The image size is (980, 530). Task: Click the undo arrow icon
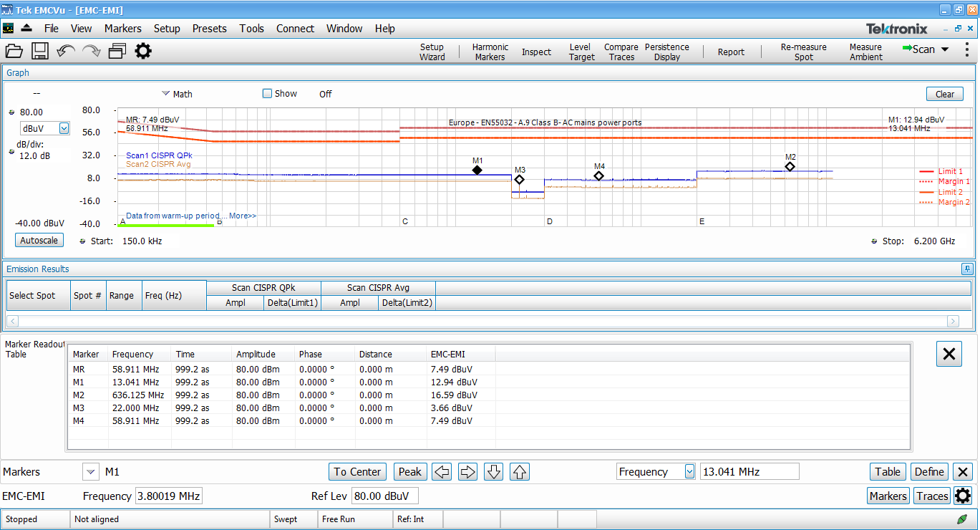click(x=66, y=51)
